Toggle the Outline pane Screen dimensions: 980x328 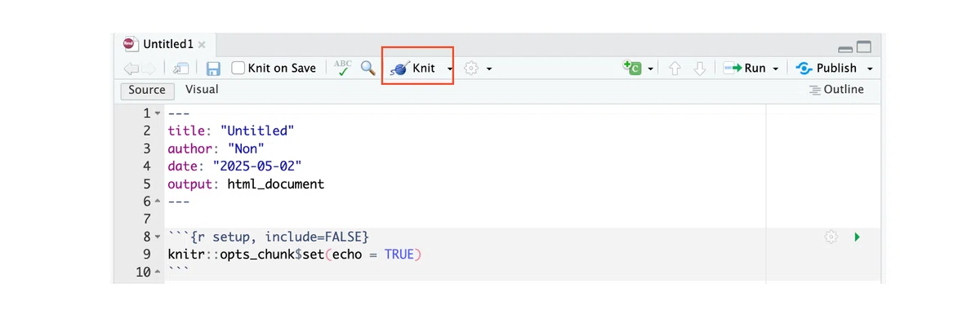pos(836,90)
